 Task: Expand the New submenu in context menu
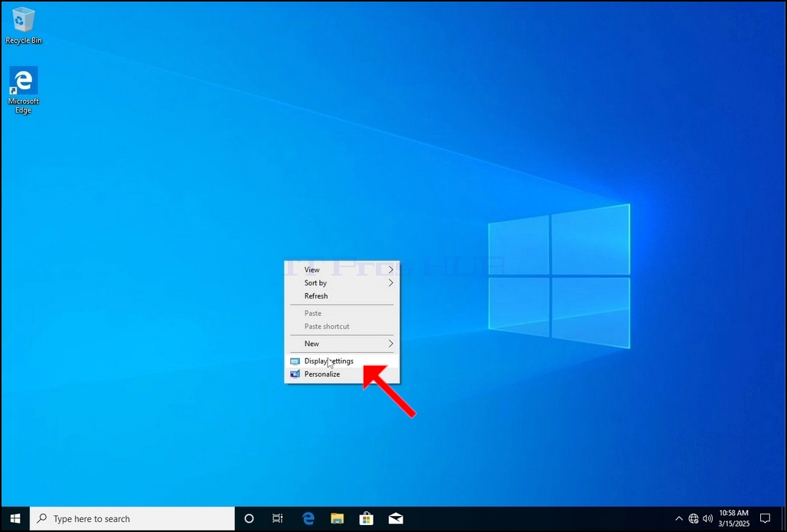point(342,344)
